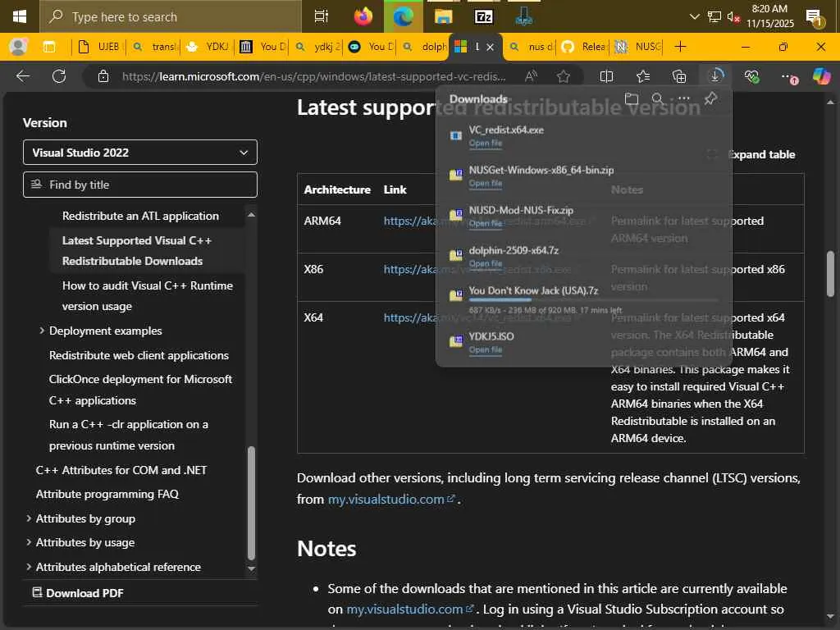
Task: Open file for VC_redist.x64.exe
Action: click(486, 143)
